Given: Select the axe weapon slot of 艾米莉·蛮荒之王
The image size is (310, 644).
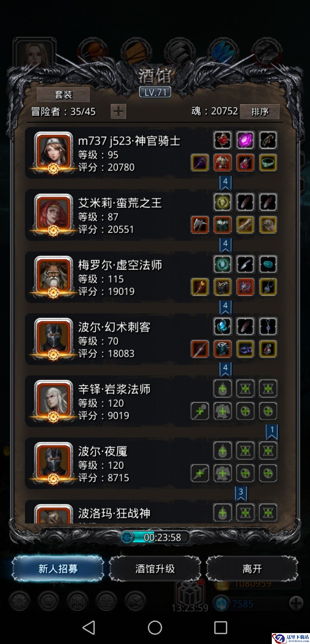Looking at the screenshot, I should (x=200, y=225).
